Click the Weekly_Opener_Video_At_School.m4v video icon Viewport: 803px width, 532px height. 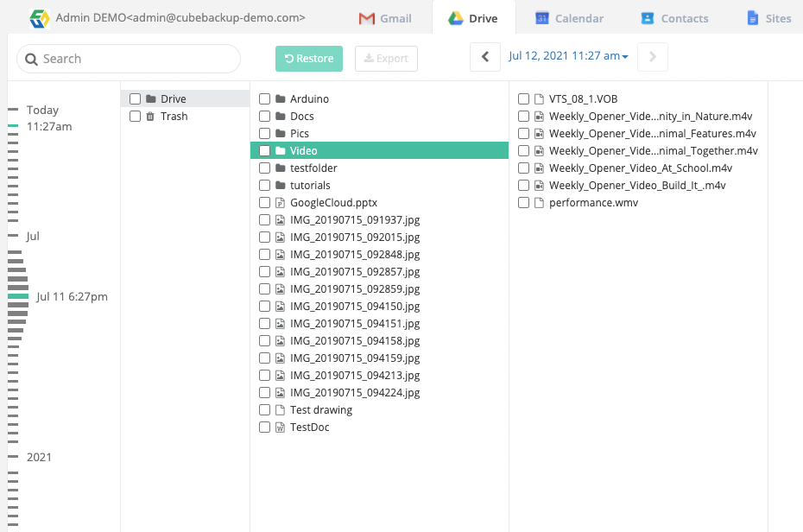539,168
